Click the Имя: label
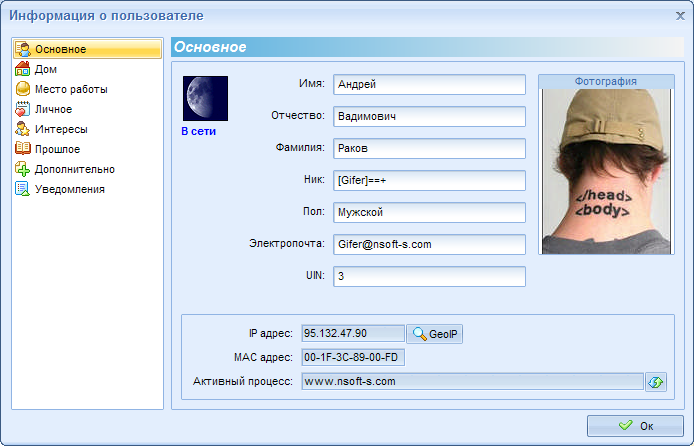This screenshot has width=694, height=446. (312, 83)
